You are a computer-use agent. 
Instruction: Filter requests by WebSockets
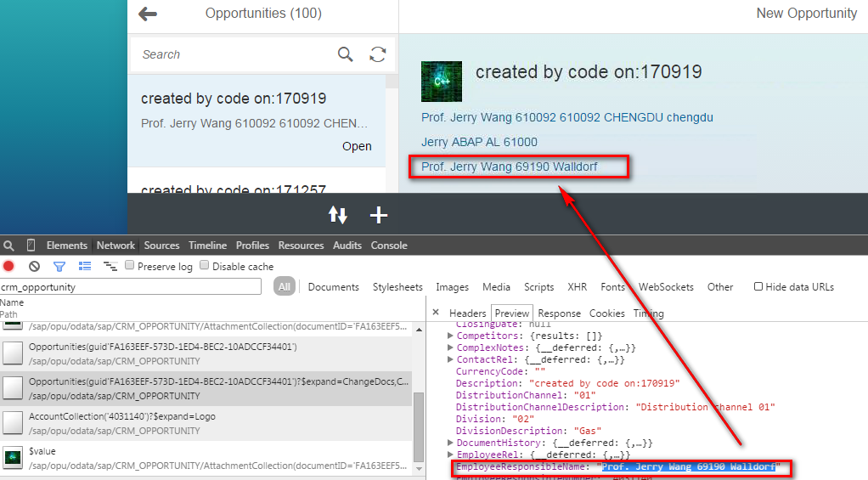coord(666,287)
